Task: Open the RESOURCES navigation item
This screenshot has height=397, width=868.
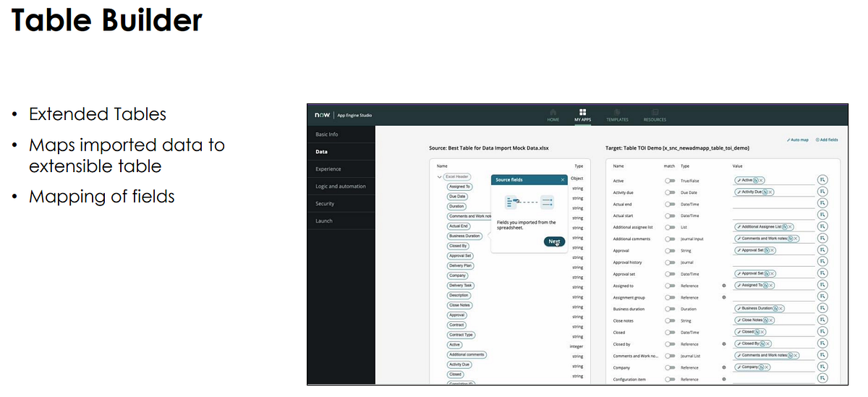Action: 655,116
